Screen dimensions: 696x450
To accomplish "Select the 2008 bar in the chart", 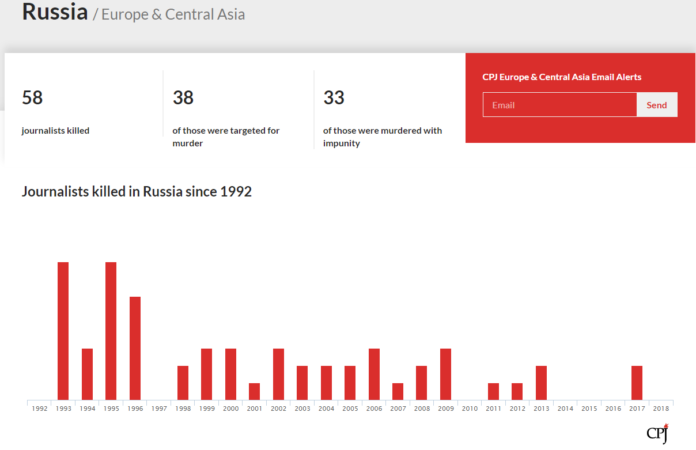I will pos(422,383).
